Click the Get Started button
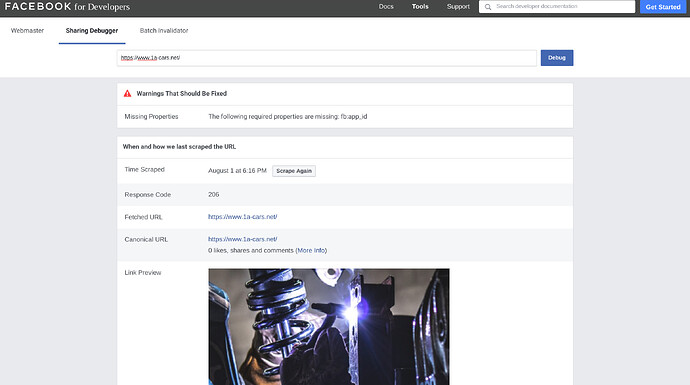This screenshot has height=385, width=690. pos(663,7)
